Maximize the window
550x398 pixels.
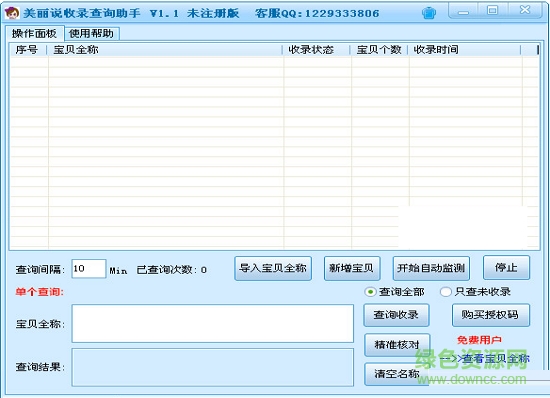(x=493, y=11)
